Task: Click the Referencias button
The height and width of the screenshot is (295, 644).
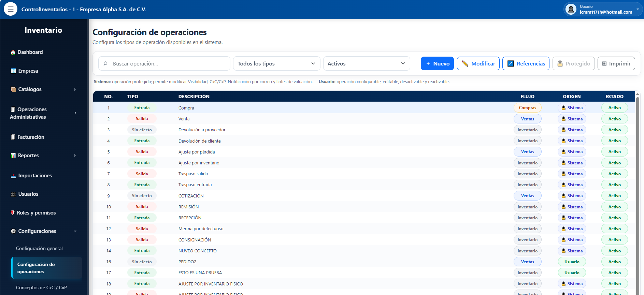Action: (x=526, y=63)
